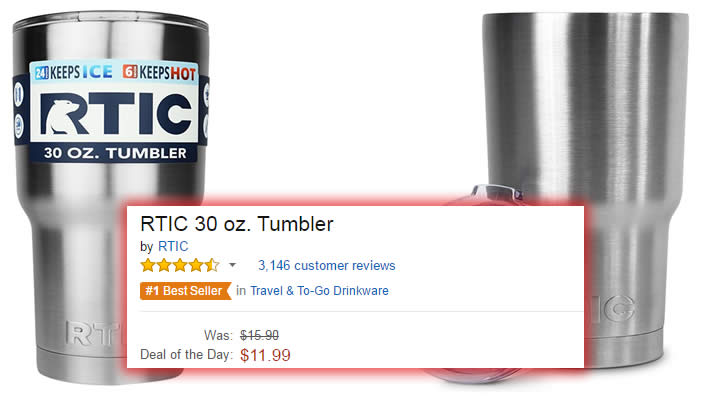710x396 pixels.
Task: Open the 3,146 customer reviews link
Action: [326, 265]
